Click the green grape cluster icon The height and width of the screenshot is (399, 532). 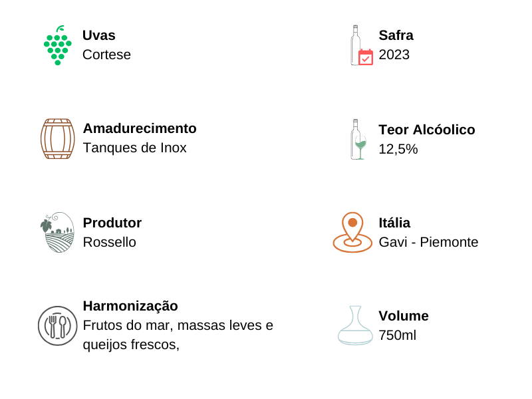(57, 46)
